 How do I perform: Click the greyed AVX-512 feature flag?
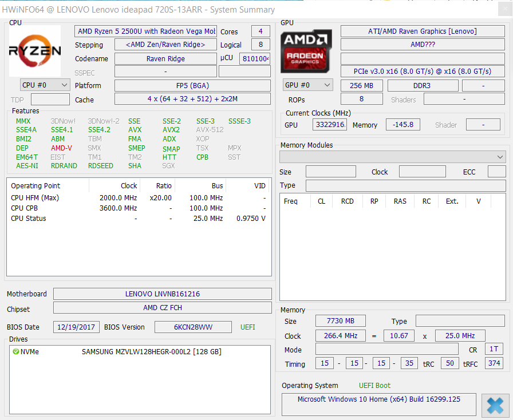click(210, 130)
